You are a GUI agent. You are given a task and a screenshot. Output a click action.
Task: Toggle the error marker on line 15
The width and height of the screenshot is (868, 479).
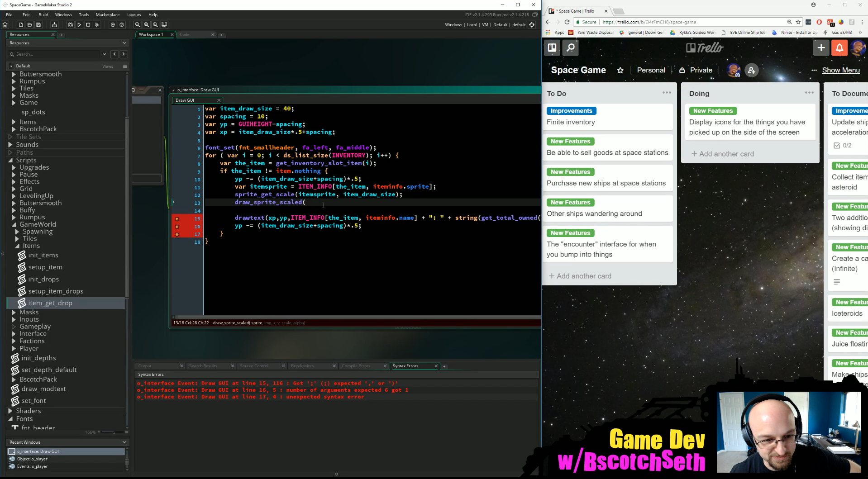(x=177, y=219)
